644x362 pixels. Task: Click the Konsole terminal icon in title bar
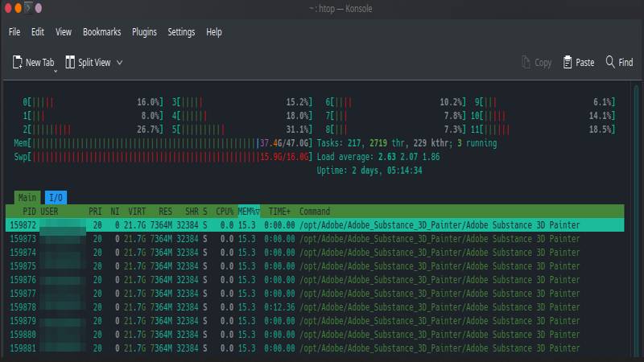[27, 8]
